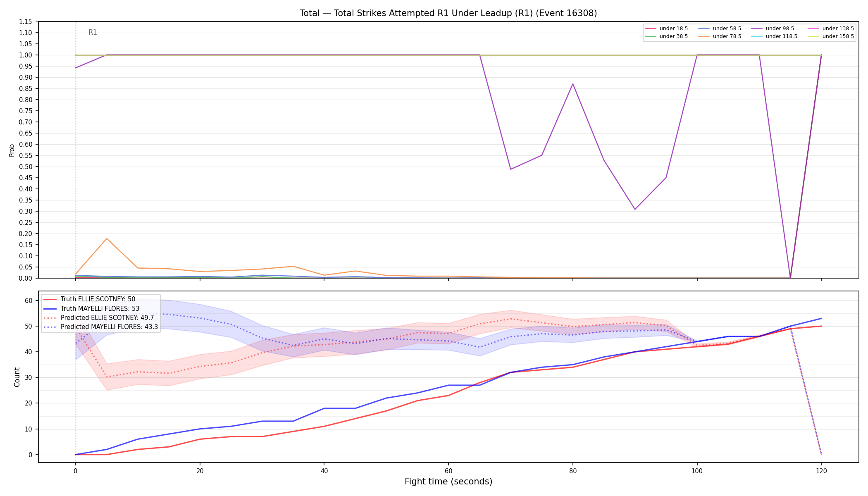Click the 'Prob' y-axis label
This screenshot has height=496, width=868.
12,150
